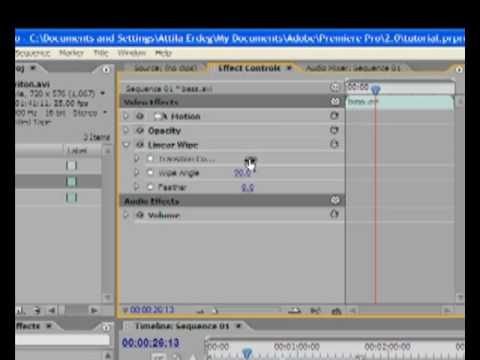The width and height of the screenshot is (480, 360).
Task: Click Effect Controls timeline scroll-right arrow
Action: click(447, 311)
